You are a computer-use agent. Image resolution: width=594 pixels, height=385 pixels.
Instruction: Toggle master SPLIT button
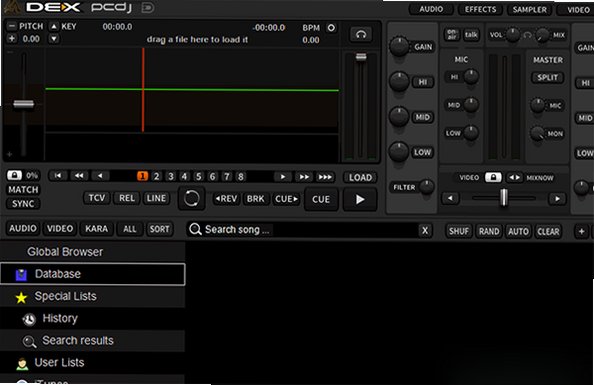tap(547, 77)
